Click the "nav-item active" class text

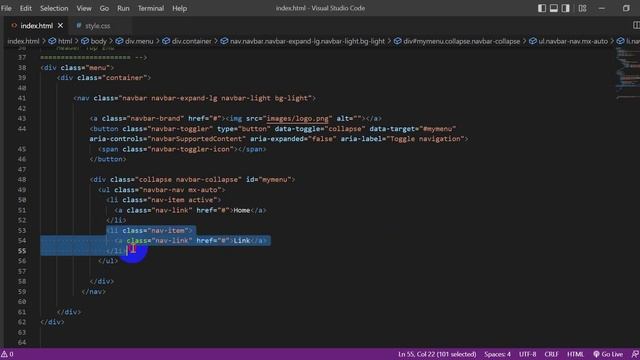(x=184, y=200)
